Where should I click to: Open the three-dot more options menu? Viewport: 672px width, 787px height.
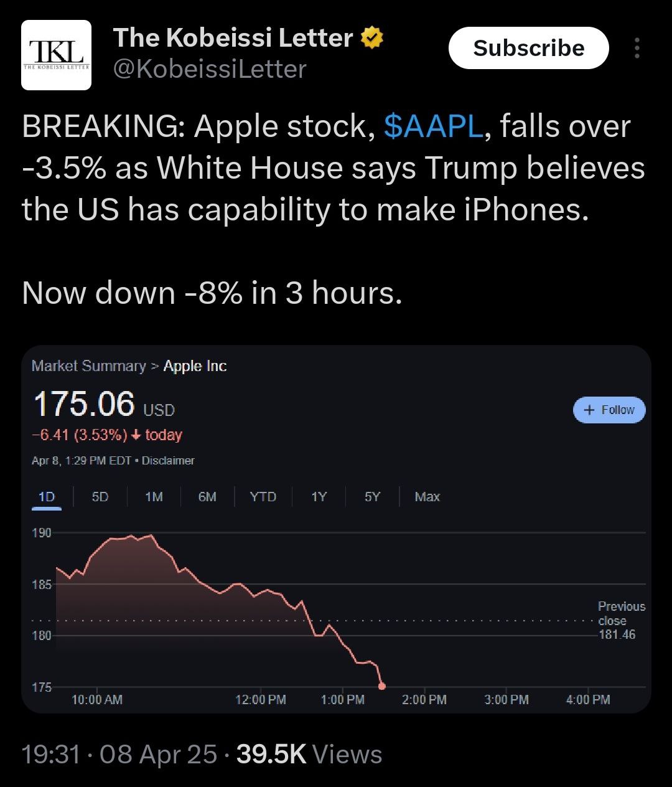pos(636,49)
